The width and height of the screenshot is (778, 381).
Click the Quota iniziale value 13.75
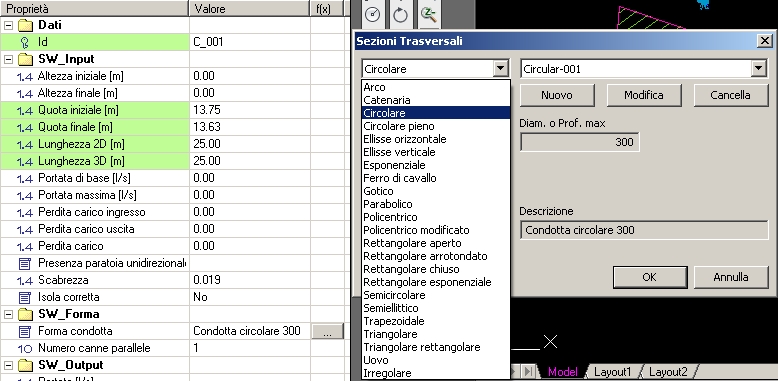[x=250, y=110]
